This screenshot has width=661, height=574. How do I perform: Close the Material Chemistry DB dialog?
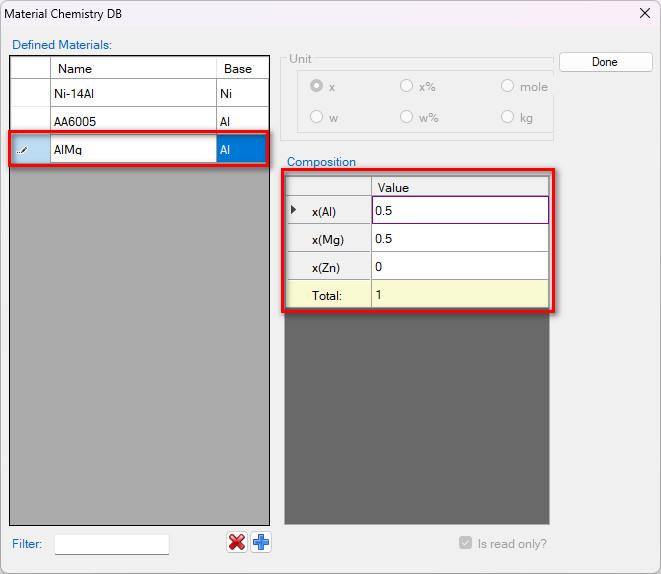(642, 14)
